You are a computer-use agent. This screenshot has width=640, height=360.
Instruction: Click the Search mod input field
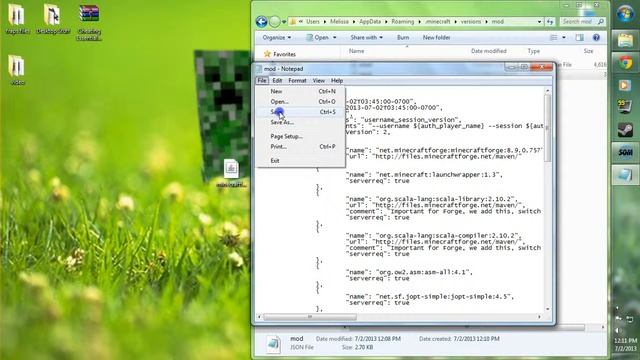(582, 22)
